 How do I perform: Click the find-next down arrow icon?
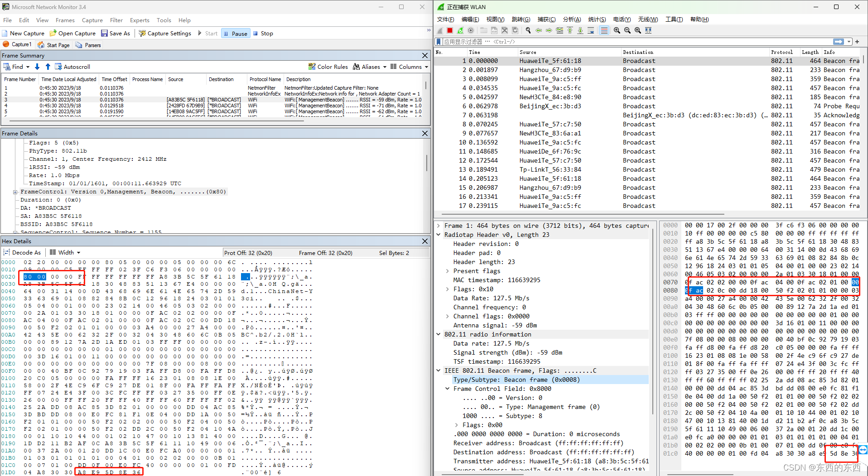[x=37, y=67]
